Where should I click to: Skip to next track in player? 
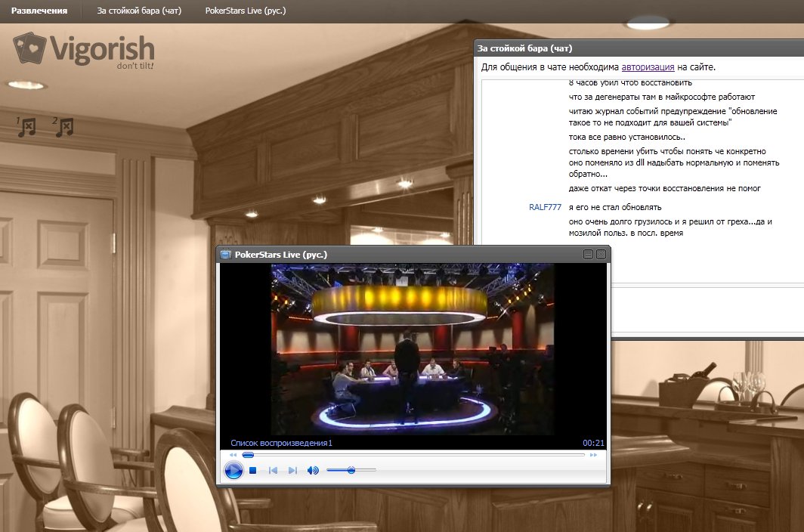[x=293, y=471]
